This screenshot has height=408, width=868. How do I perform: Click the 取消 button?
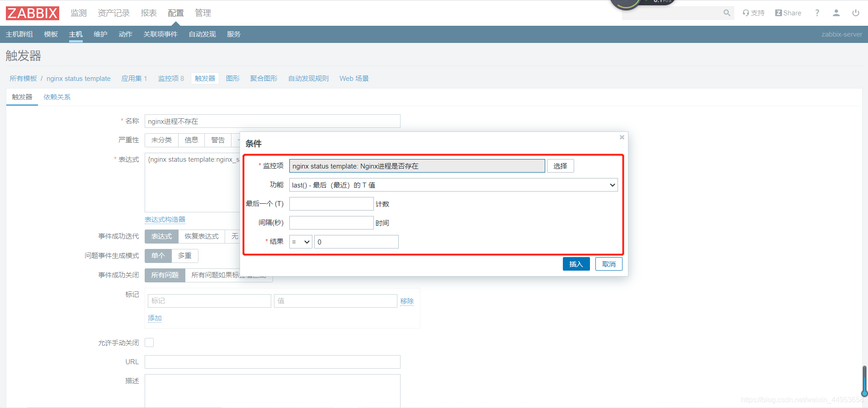click(x=609, y=264)
